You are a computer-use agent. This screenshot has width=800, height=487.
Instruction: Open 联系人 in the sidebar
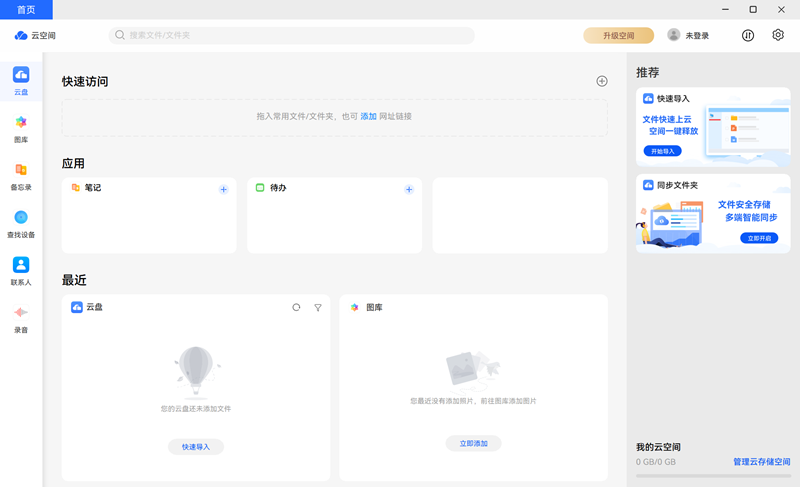tap(21, 271)
